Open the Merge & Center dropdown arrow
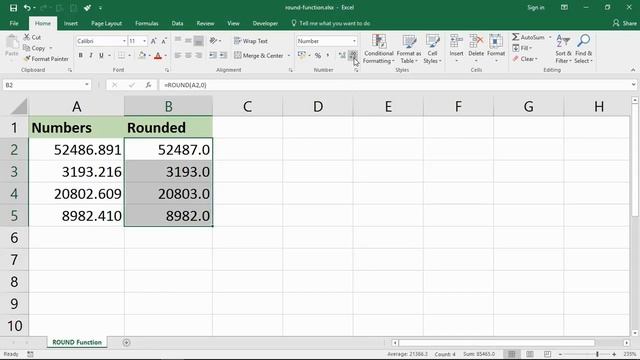The width and height of the screenshot is (640, 360). tap(289, 56)
